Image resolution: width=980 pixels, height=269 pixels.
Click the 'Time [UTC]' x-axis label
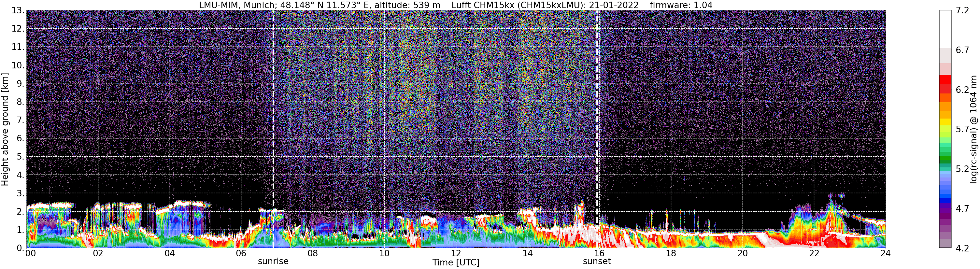(456, 262)
